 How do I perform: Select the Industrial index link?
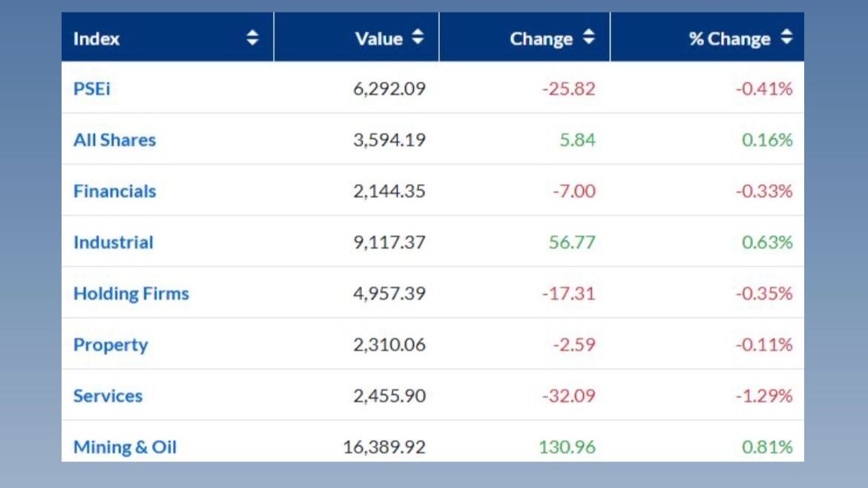click(x=113, y=243)
